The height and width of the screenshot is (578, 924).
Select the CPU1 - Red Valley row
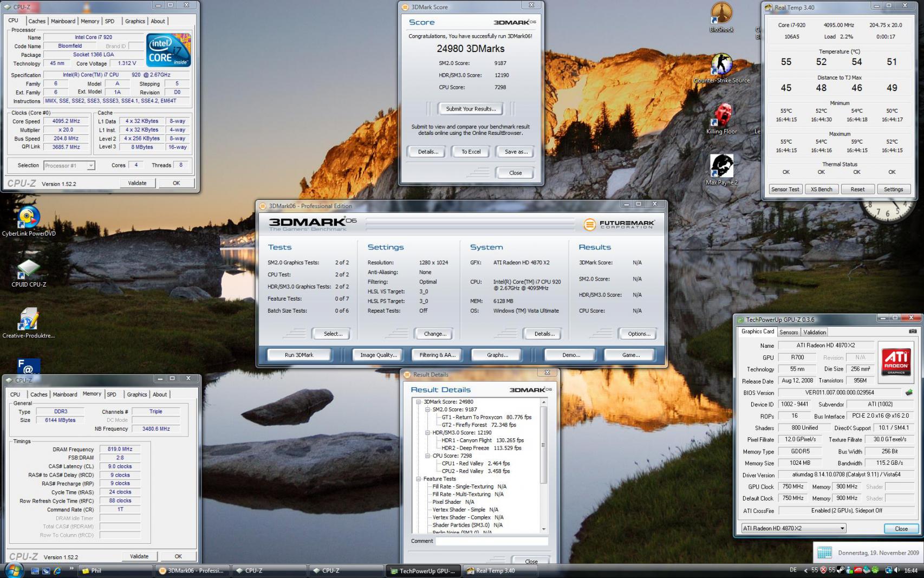click(476, 463)
